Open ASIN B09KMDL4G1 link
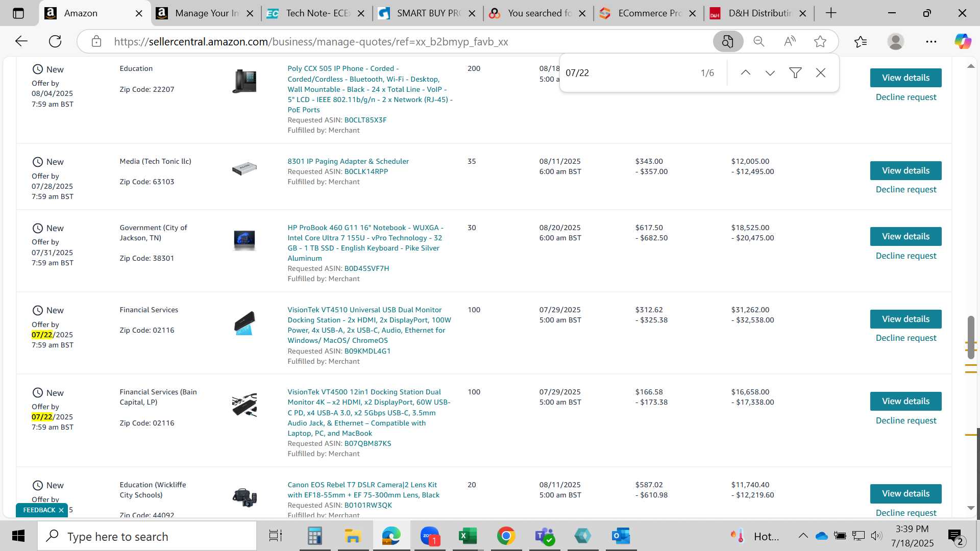 [367, 352]
